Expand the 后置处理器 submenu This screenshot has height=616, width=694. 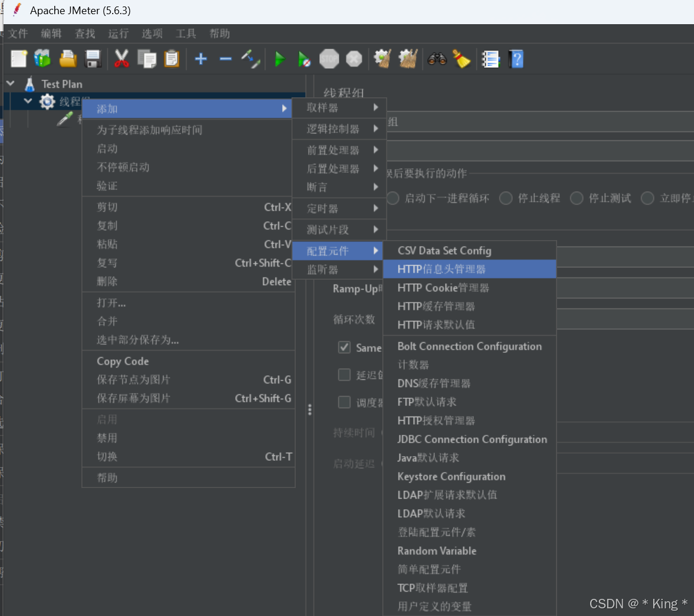click(x=339, y=169)
